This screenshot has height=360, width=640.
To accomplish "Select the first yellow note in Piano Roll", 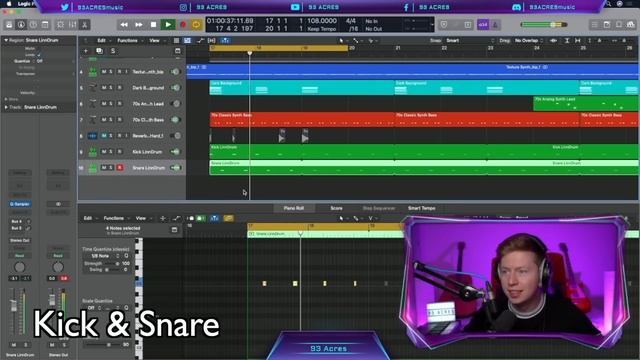I will [x=264, y=283].
